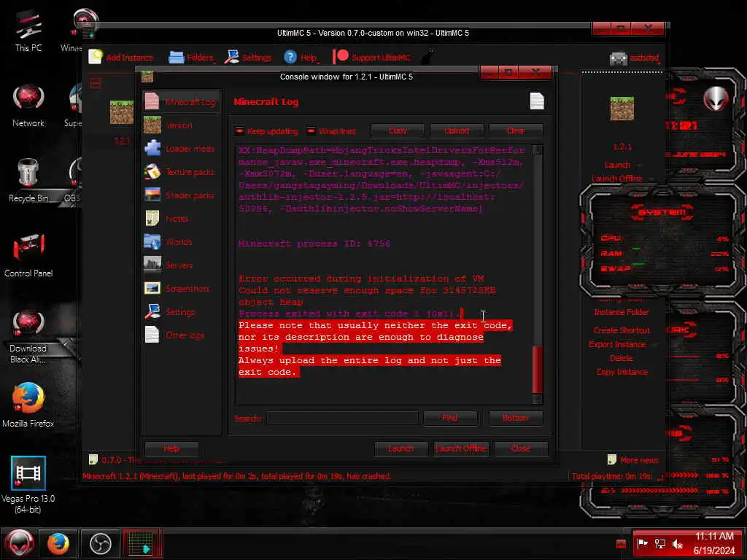Click the 'Process exited with exit code 1' line
The height and width of the screenshot is (560, 747).
tap(349, 314)
